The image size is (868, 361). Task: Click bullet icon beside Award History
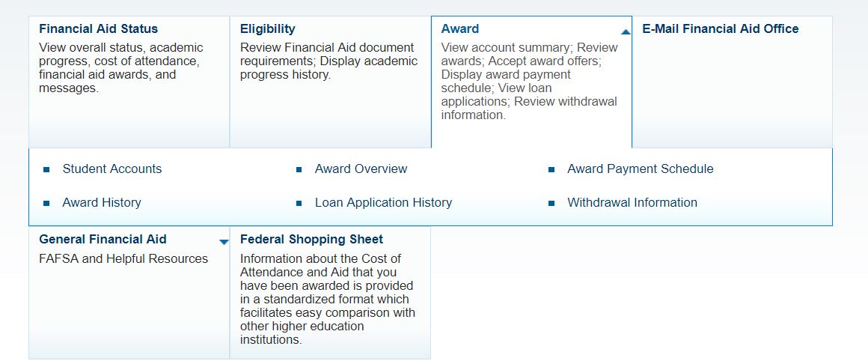tap(46, 203)
